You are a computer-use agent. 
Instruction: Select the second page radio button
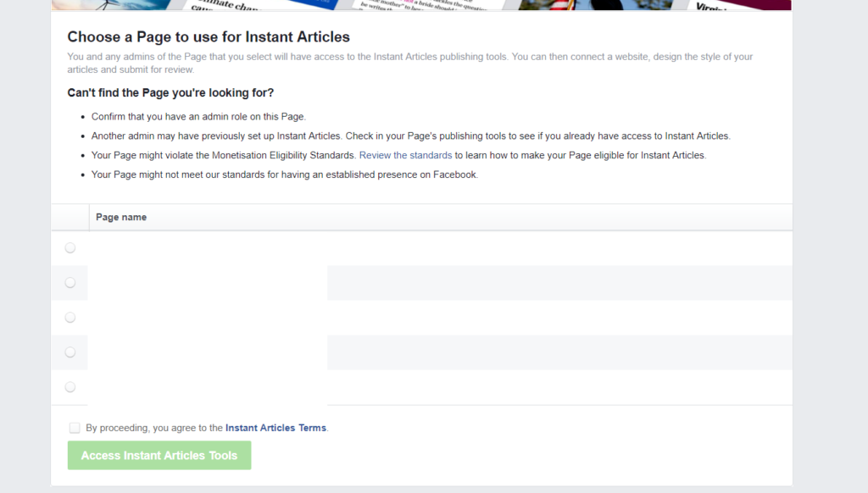(70, 283)
